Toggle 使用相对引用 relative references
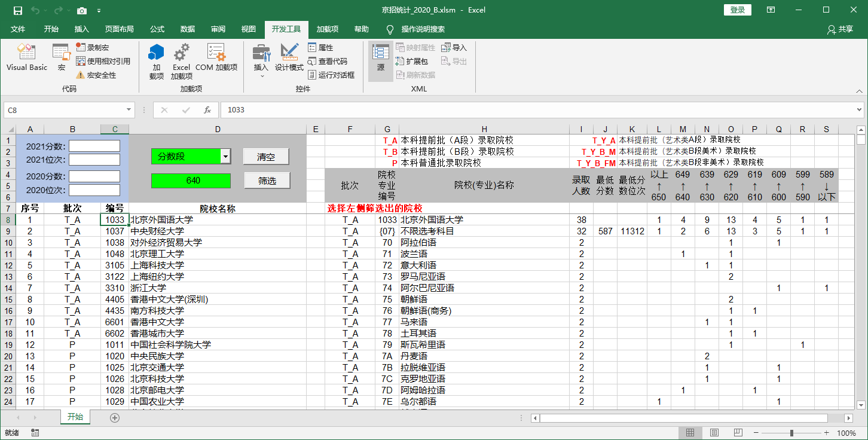Viewport: 868px width, 440px height. [x=103, y=61]
